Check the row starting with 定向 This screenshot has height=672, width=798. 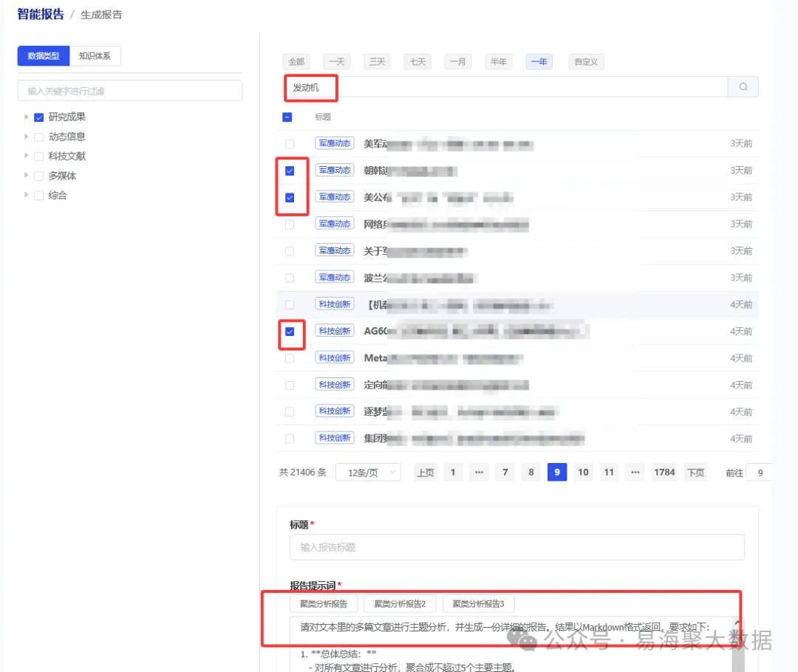point(290,385)
